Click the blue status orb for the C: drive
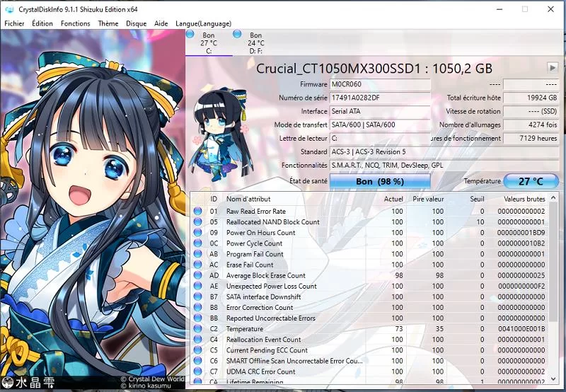566x392 pixels. [190, 34]
